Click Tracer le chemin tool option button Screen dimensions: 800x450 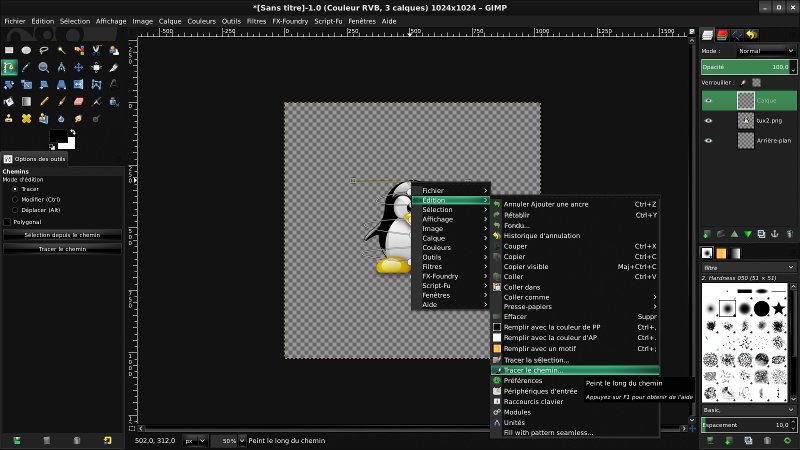(x=62, y=249)
